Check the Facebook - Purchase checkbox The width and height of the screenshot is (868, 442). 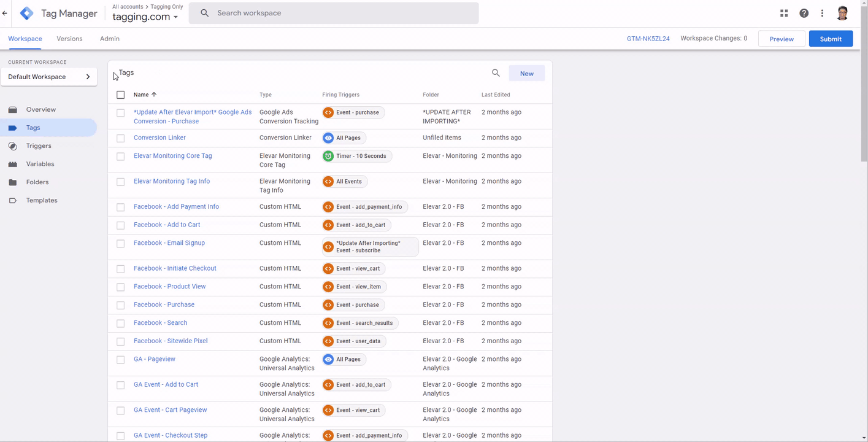pos(120,305)
